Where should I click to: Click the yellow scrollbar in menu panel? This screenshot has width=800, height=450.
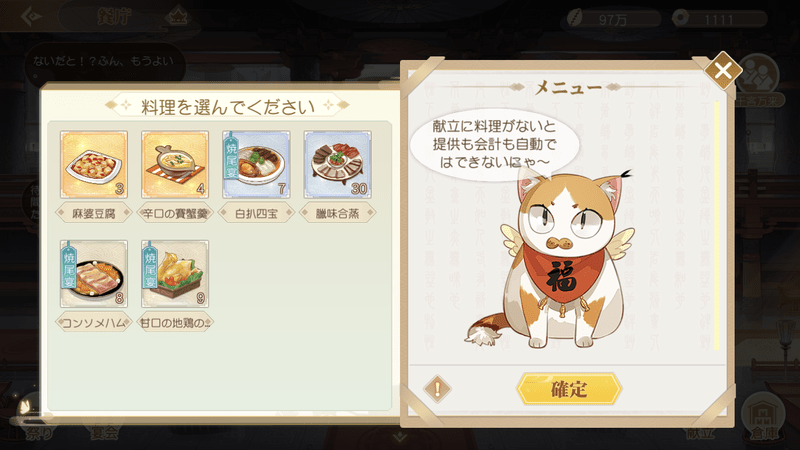coord(717,224)
